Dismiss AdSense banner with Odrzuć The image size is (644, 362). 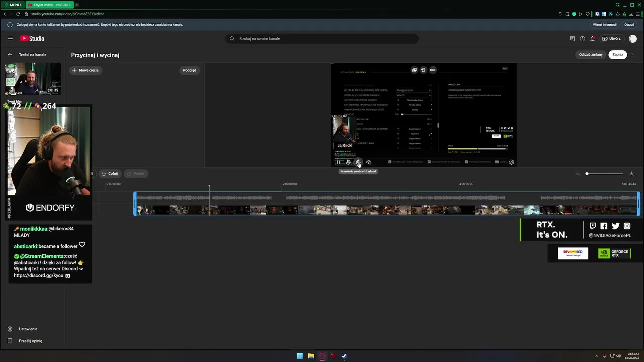point(629,25)
